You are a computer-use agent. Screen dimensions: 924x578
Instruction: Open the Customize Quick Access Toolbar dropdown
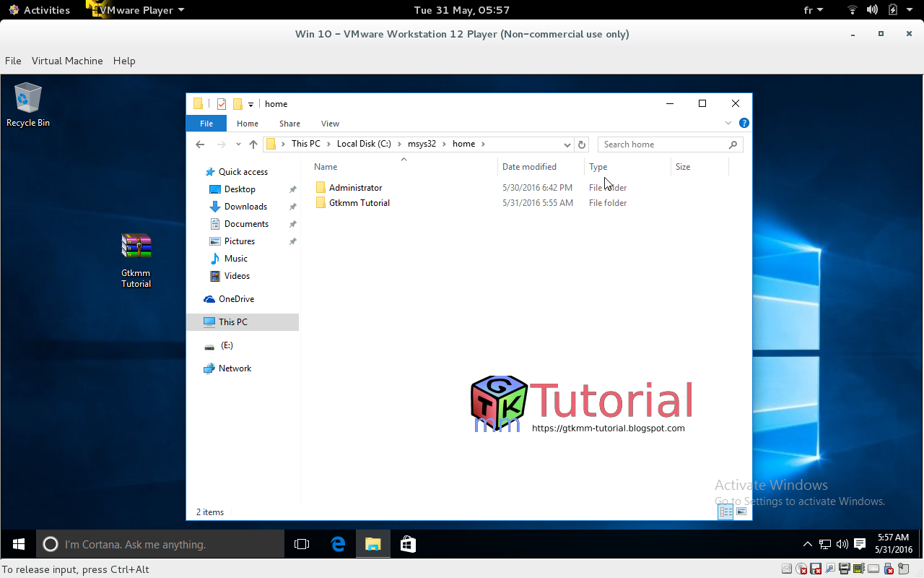click(250, 105)
